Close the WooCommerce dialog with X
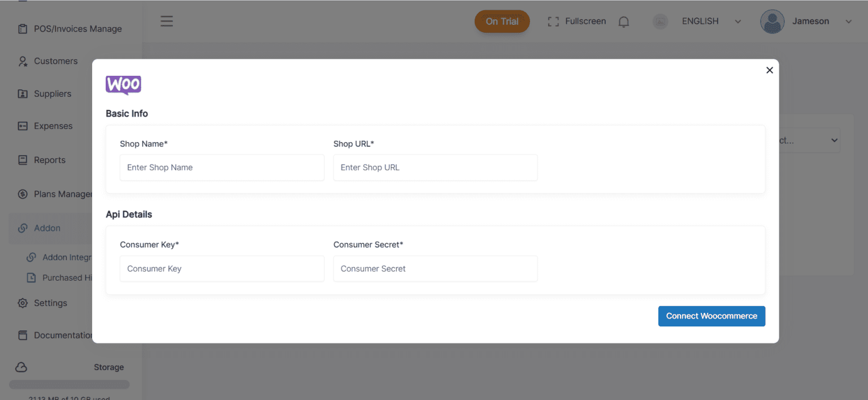This screenshot has height=400, width=868. pyautogui.click(x=769, y=70)
